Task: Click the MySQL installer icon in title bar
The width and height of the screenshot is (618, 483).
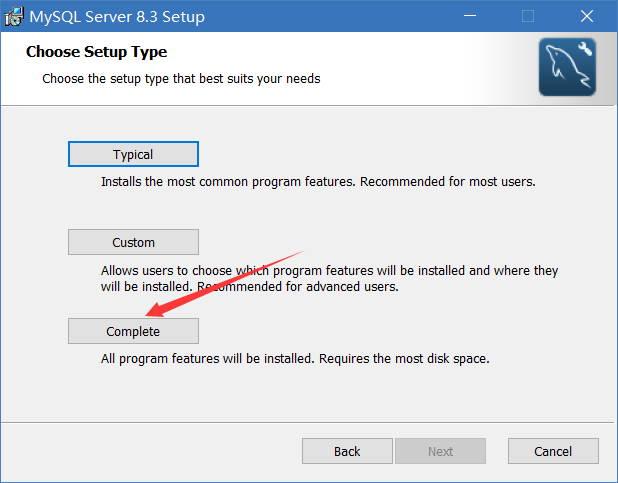Action: (x=14, y=17)
